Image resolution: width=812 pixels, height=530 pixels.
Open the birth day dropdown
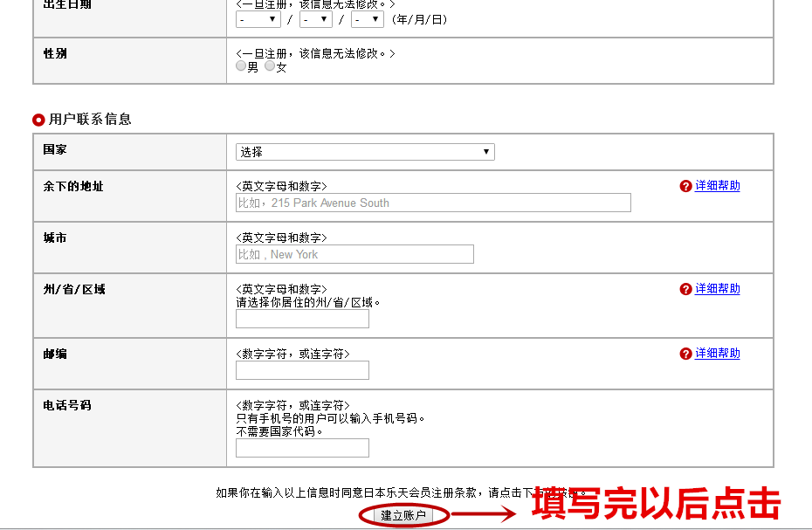coord(368,20)
